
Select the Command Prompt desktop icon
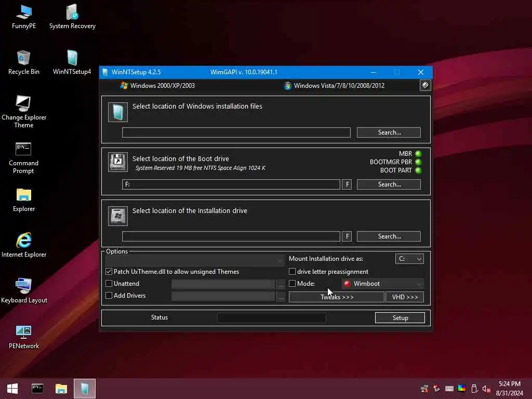click(23, 158)
